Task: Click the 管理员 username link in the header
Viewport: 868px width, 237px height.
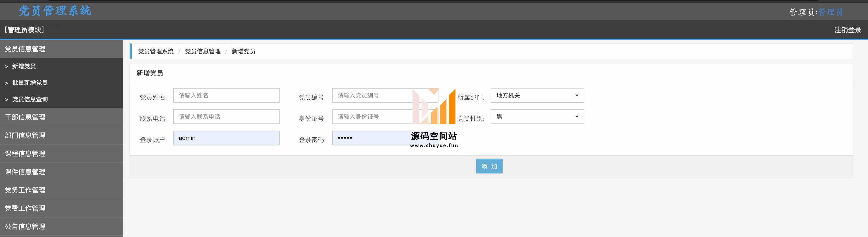Action: pos(830,12)
